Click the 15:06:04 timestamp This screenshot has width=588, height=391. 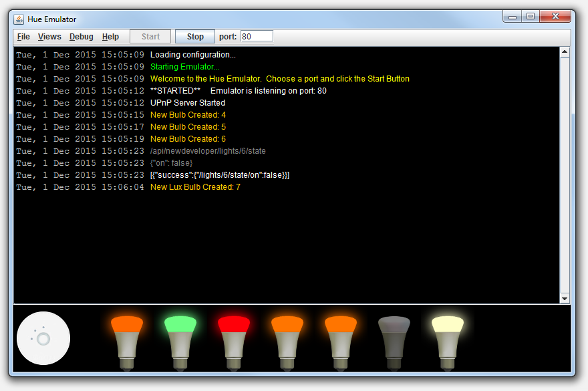[x=123, y=187]
